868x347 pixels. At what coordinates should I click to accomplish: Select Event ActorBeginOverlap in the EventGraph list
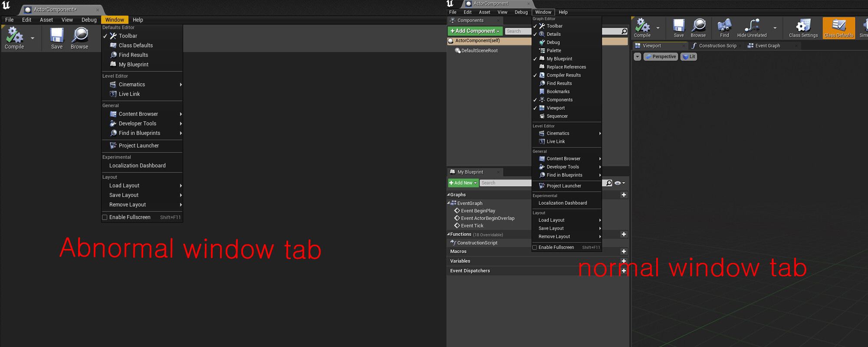(487, 218)
